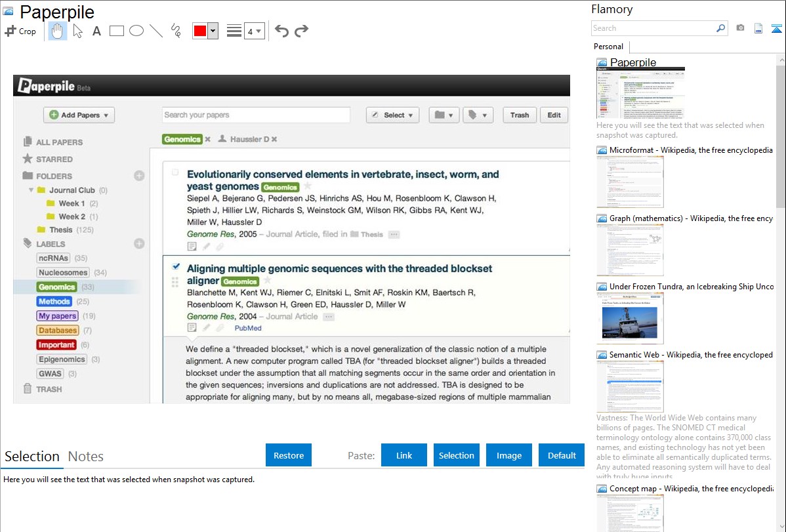Screen dimensions: 786x532
Task: Open the line width dropdown
Action: 254,31
